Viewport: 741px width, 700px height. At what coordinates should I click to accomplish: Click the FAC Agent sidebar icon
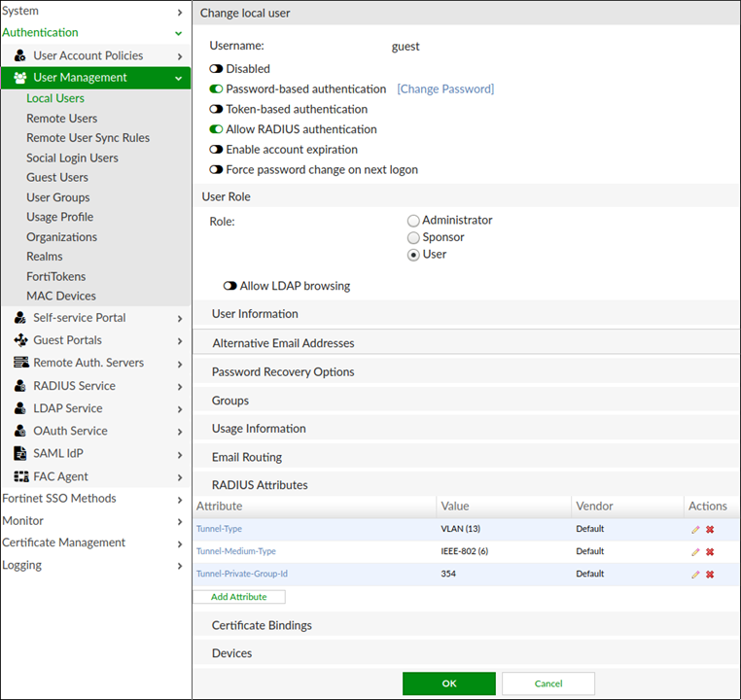click(20, 476)
